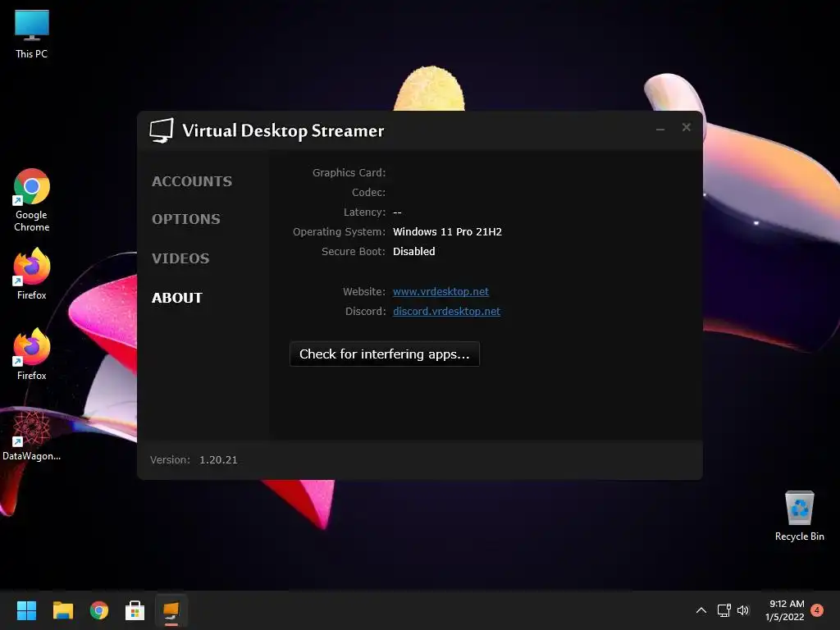Image resolution: width=840 pixels, height=630 pixels.
Task: Click the Virtual Desktop Streamer monitor logo
Action: point(162,130)
